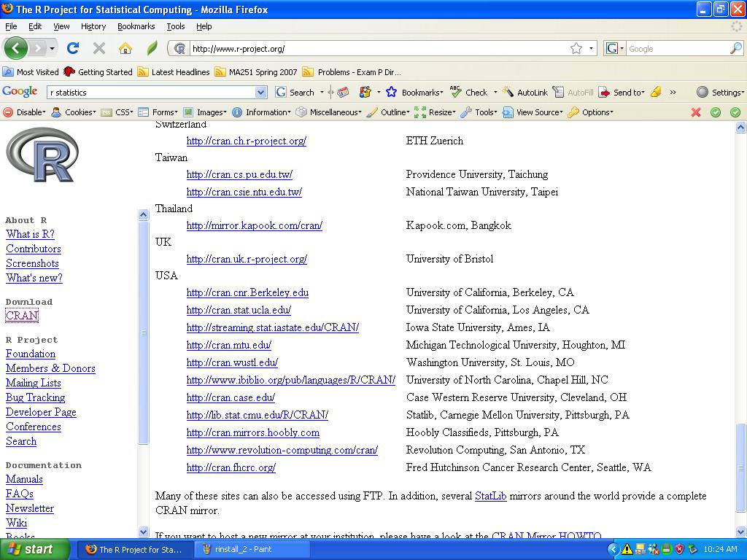Open the Settings dropdown on Google toolbar
Screen dimensions: 747x560
coord(720,93)
